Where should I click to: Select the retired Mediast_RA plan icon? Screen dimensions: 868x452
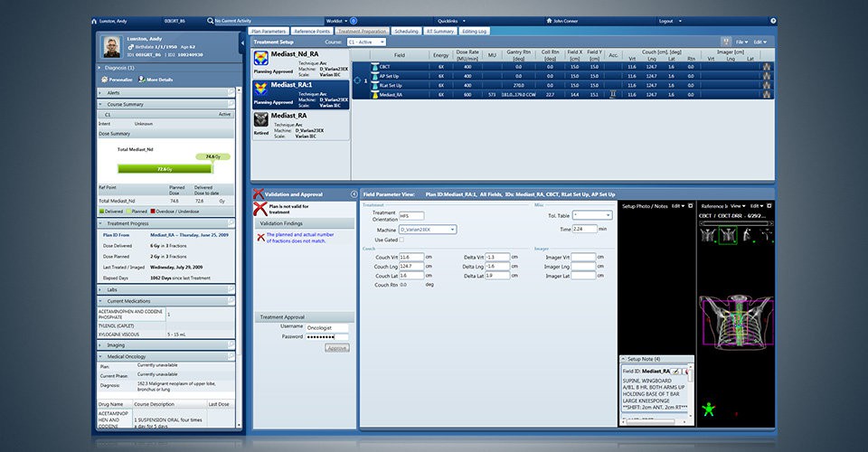(260, 120)
